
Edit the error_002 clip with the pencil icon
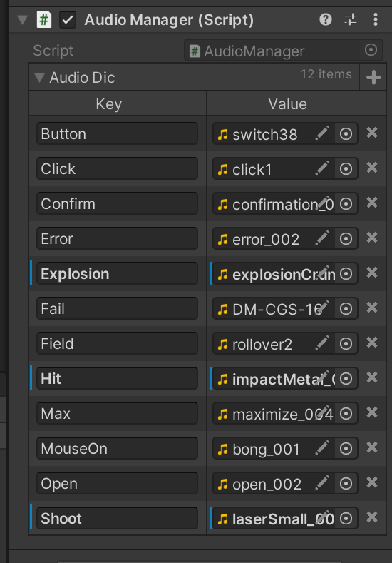click(x=322, y=238)
